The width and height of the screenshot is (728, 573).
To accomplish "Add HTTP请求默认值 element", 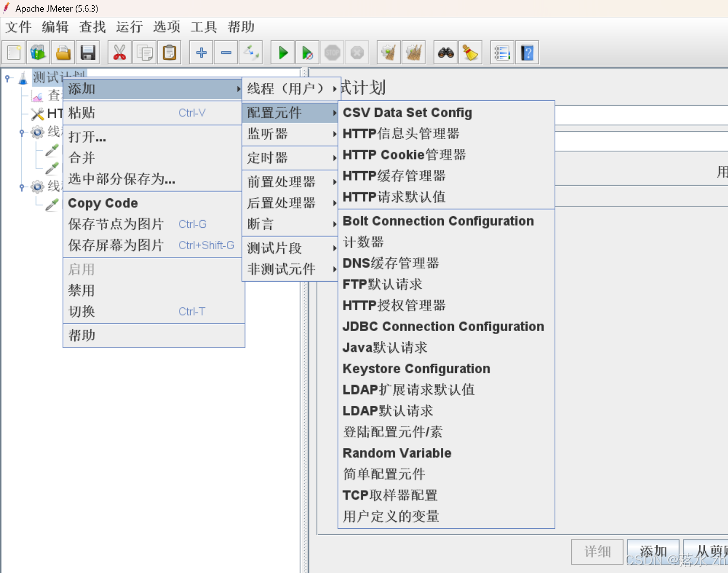I will pos(446,197).
